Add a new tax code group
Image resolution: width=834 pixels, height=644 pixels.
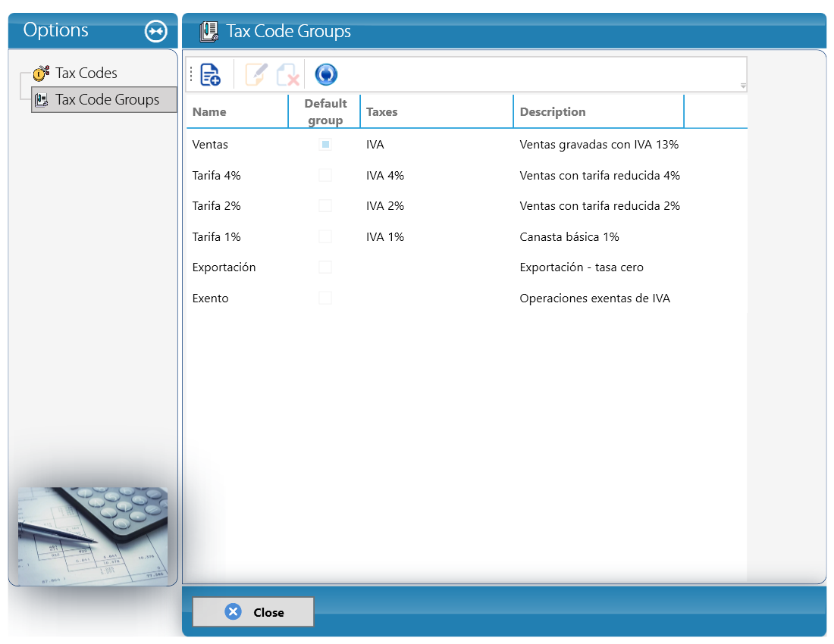[x=211, y=74]
